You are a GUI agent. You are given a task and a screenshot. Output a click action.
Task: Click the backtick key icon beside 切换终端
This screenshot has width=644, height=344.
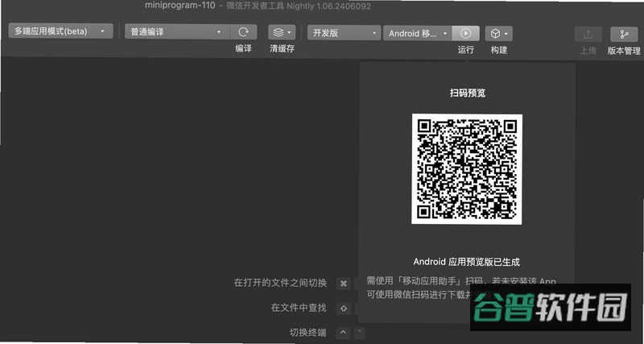(360, 333)
